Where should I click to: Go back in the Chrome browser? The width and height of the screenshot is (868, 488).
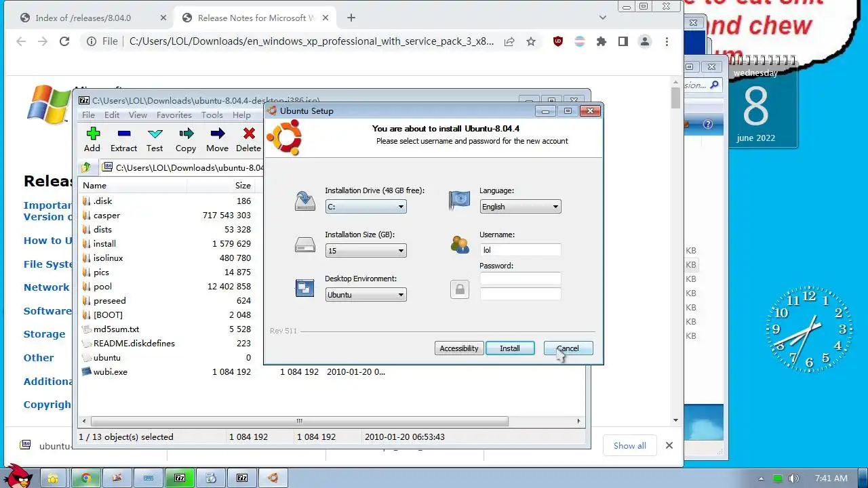(21, 41)
